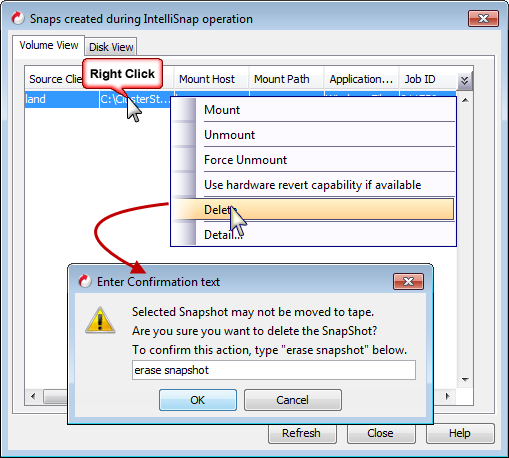Screen dimensions: 509x458
Task: Click the warning icon in the dialog
Action: click(x=100, y=320)
